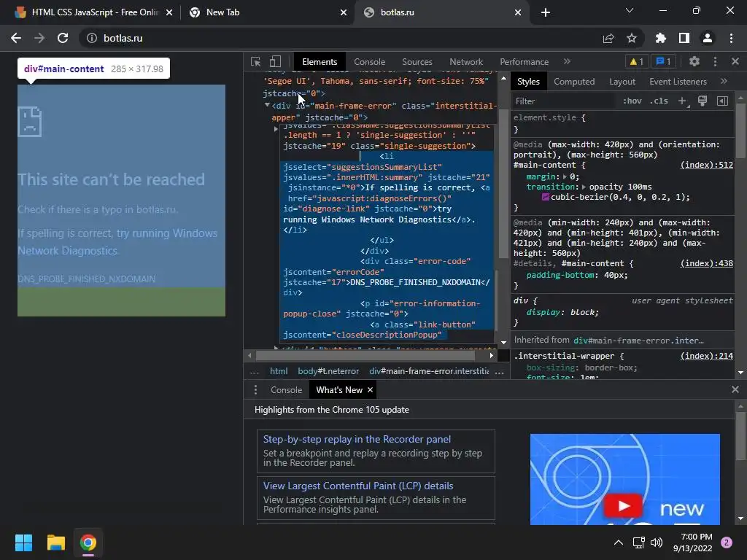Expand the margin shorthand property
Screen dimensions: 747x560
pyautogui.click(x=565, y=176)
